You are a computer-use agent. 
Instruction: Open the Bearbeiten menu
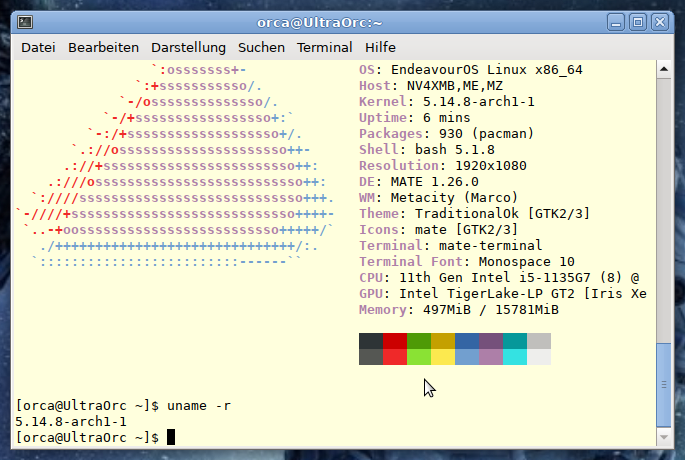103,47
